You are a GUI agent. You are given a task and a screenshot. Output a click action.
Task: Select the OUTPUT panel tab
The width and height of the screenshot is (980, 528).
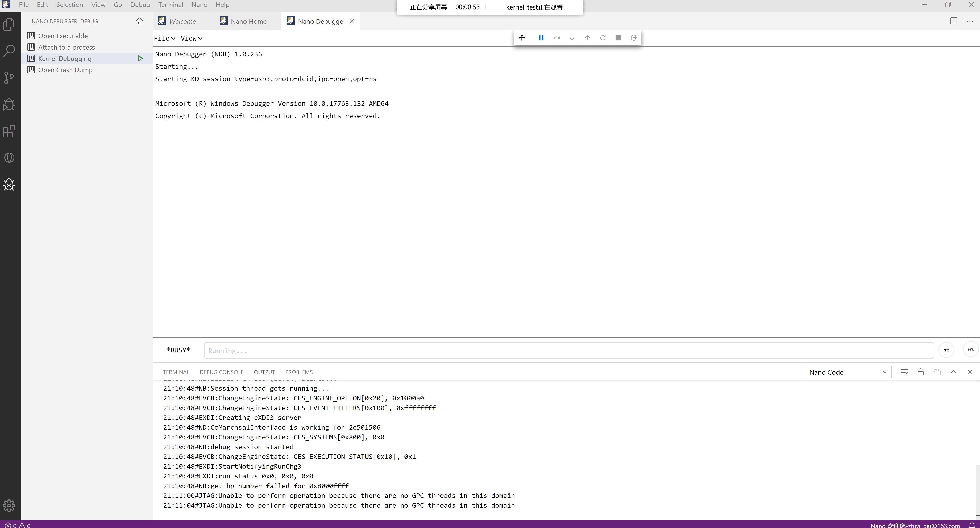[x=265, y=372]
